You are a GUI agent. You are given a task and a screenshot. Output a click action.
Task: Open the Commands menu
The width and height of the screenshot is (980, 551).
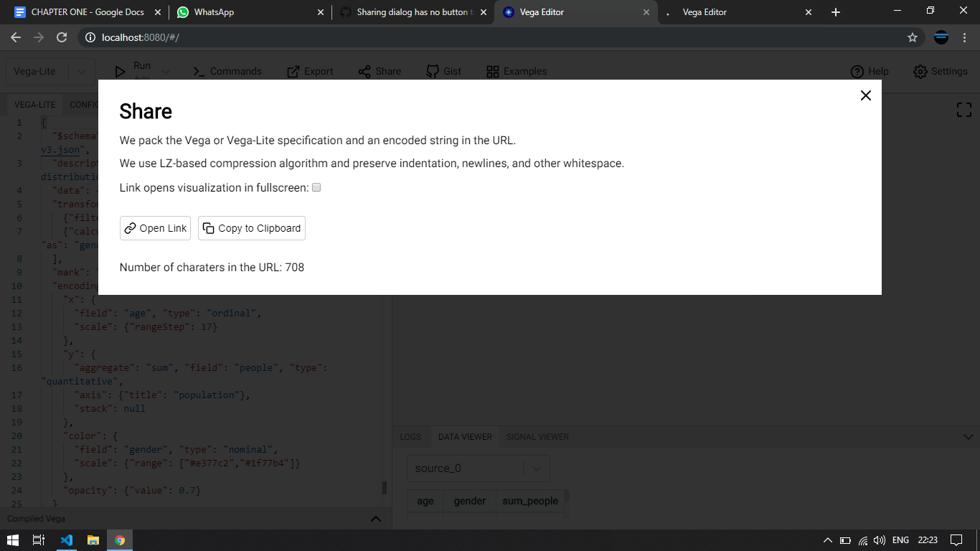(227, 71)
